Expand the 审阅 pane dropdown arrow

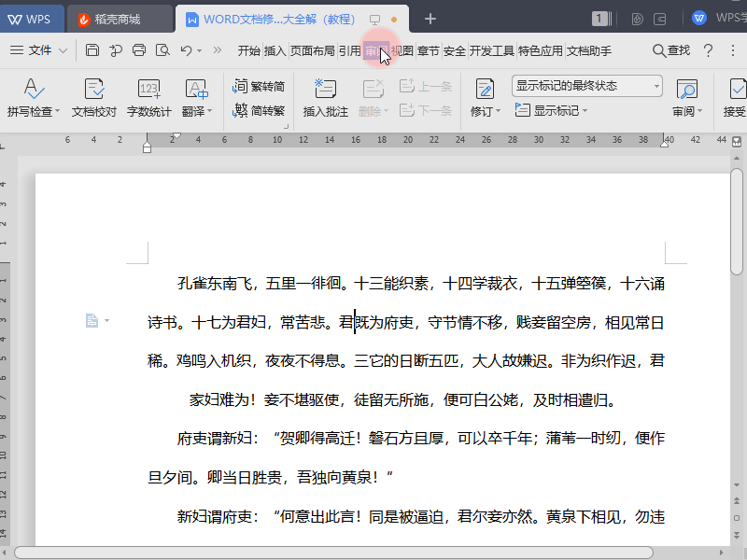coord(699,111)
